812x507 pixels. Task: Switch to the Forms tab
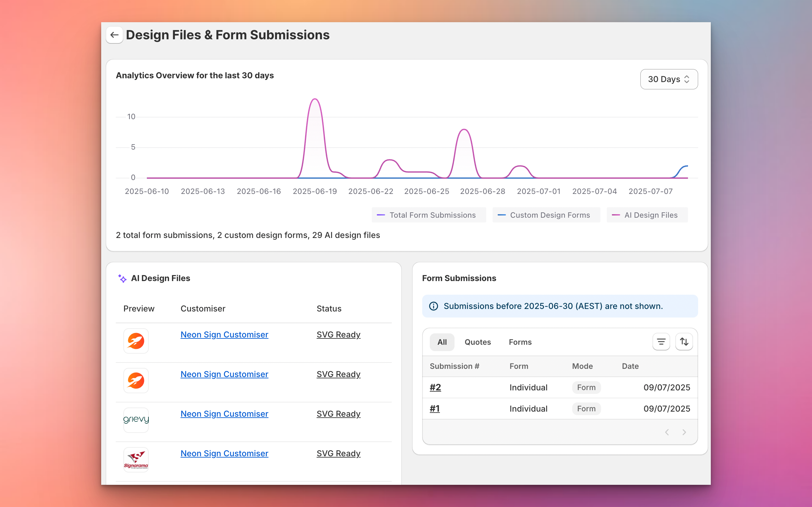[520, 342]
